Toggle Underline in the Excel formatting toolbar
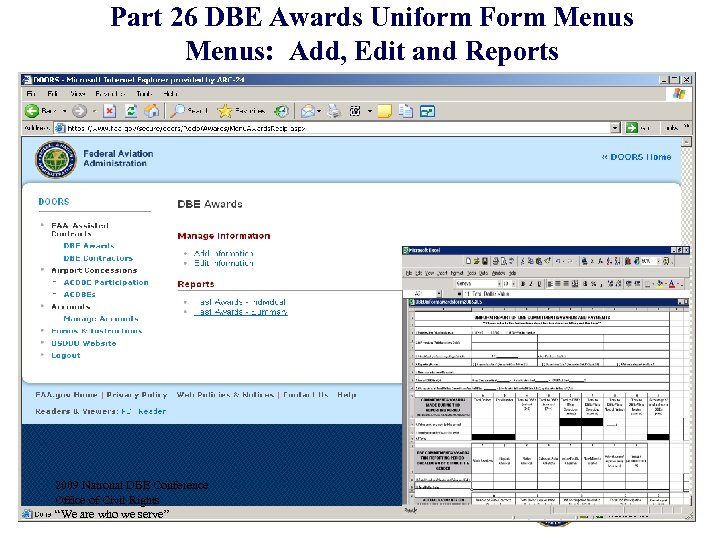Screen dimensions: 720x540 click(x=539, y=284)
